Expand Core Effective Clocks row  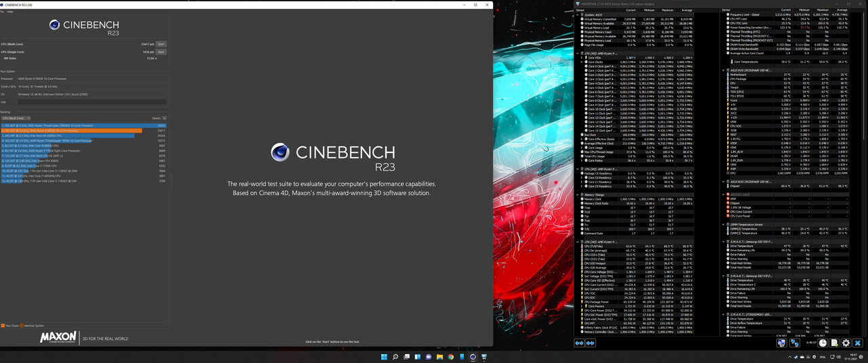pyautogui.click(x=581, y=139)
